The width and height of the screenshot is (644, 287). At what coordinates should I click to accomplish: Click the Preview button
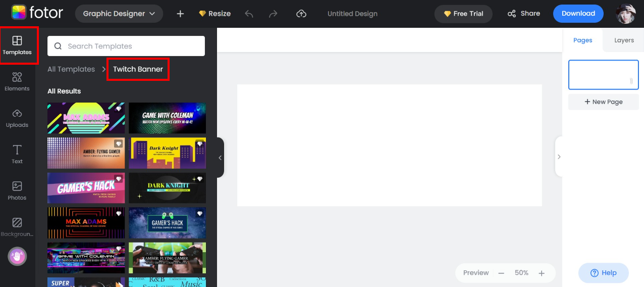tap(476, 273)
